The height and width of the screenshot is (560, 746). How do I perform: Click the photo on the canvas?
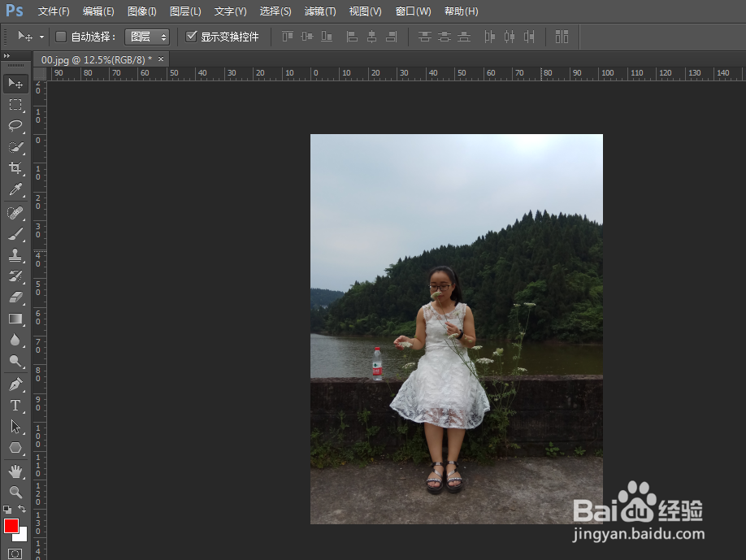coord(456,329)
